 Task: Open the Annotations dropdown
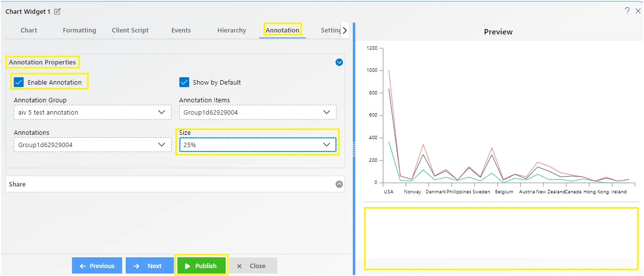[92, 145]
